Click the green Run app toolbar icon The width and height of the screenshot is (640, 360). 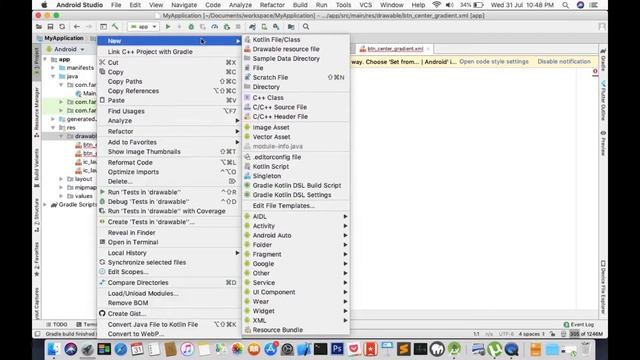[168, 27]
